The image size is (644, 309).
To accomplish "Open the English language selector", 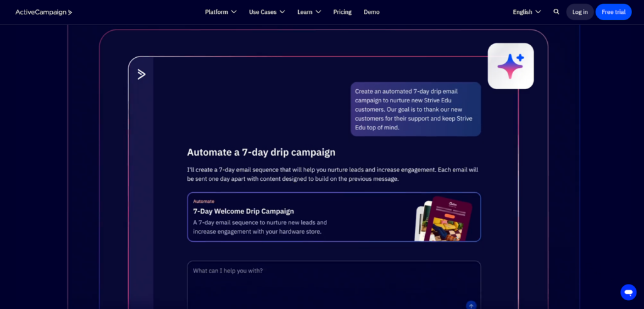I will coord(526,12).
